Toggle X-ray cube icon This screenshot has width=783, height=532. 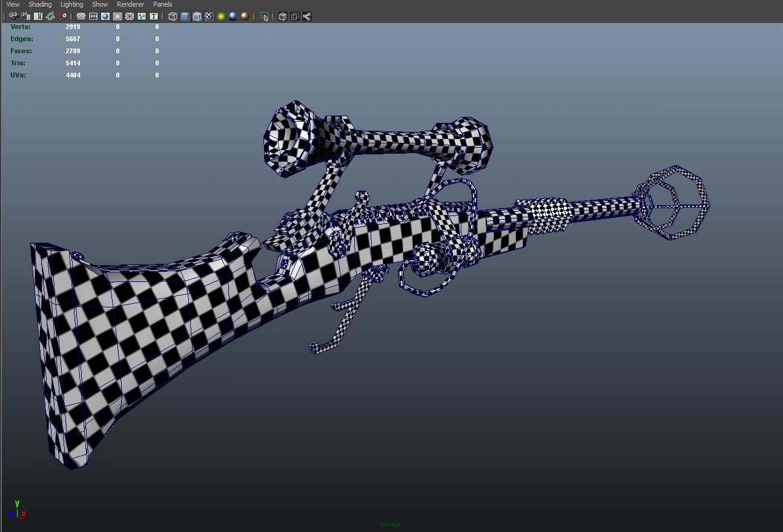[x=282, y=16]
